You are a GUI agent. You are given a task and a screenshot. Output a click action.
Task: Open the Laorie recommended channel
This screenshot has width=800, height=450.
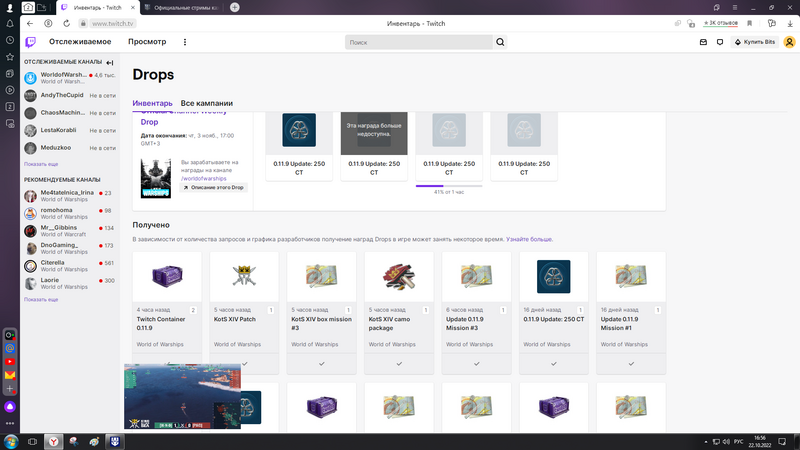point(70,283)
